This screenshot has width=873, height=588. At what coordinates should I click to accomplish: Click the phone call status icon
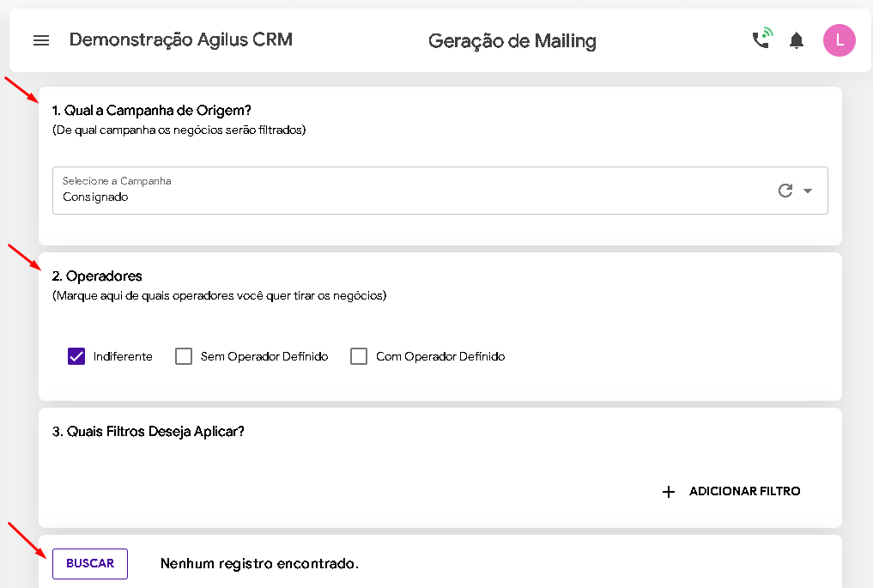(x=763, y=39)
